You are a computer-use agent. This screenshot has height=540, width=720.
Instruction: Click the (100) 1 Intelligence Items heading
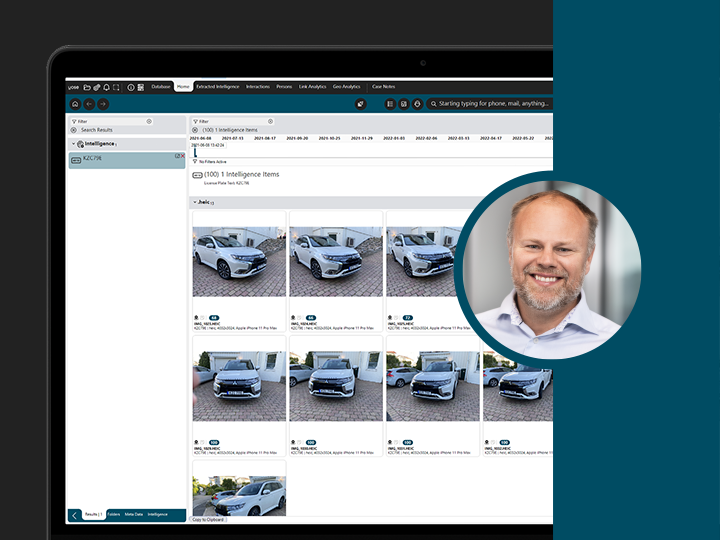click(242, 174)
